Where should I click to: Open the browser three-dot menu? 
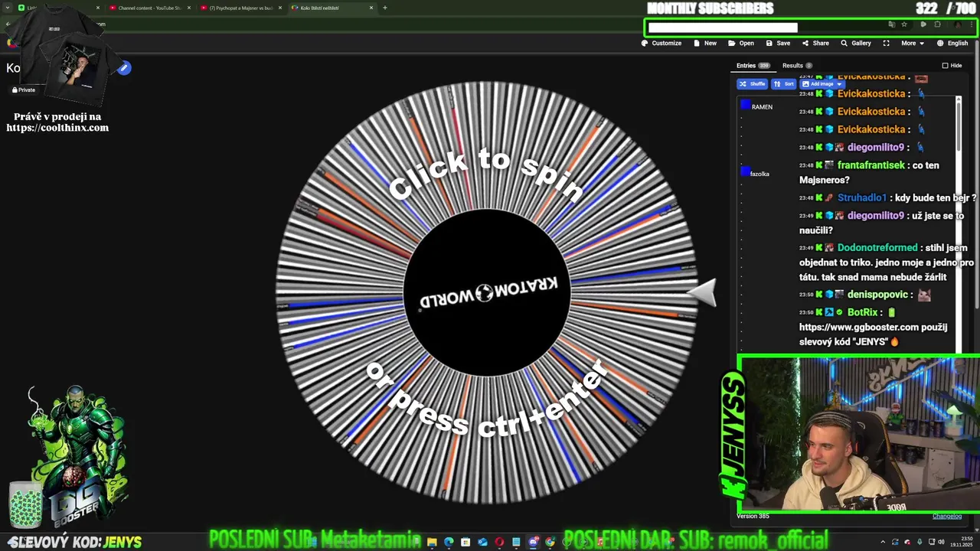point(972,24)
